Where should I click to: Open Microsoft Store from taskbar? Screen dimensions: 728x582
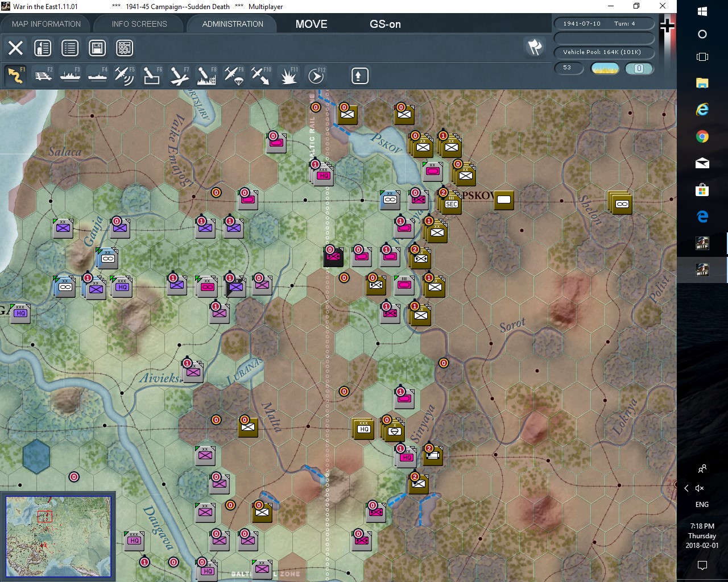702,190
